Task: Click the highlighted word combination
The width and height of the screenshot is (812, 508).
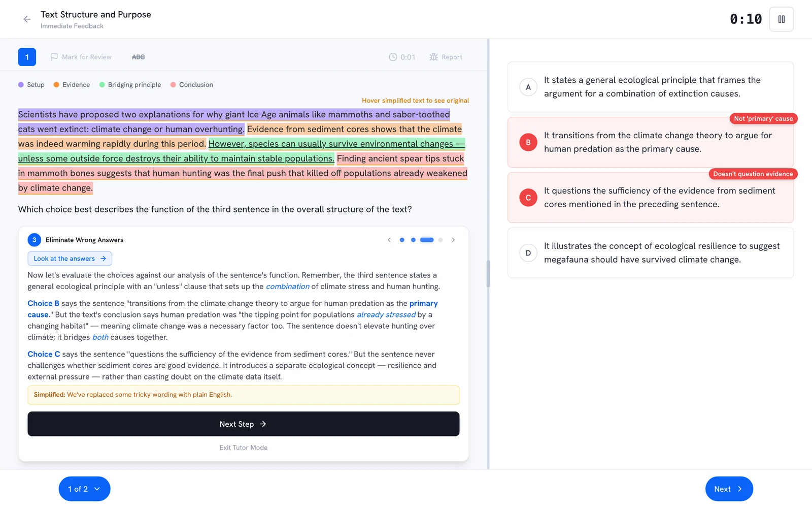Action: [288, 287]
